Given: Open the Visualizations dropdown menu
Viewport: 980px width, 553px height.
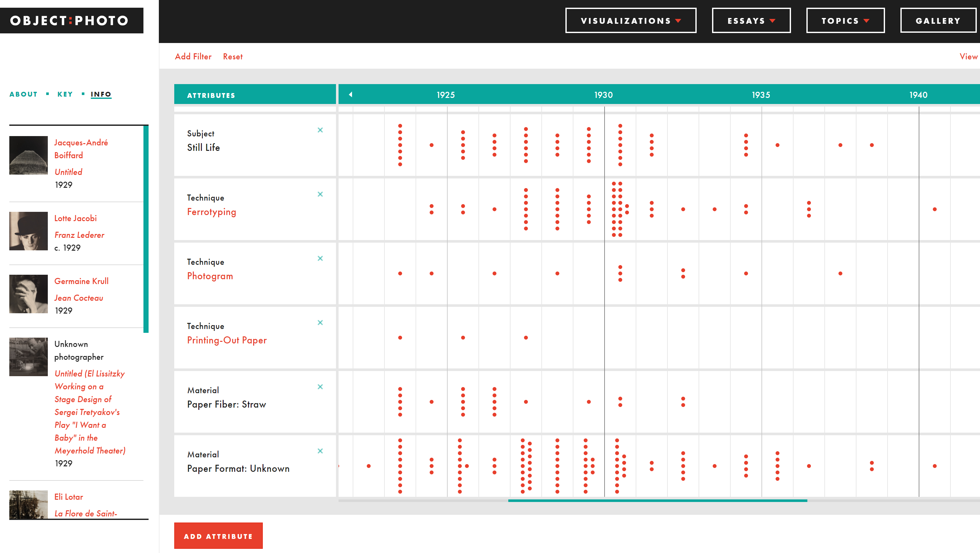Looking at the screenshot, I should (x=630, y=21).
